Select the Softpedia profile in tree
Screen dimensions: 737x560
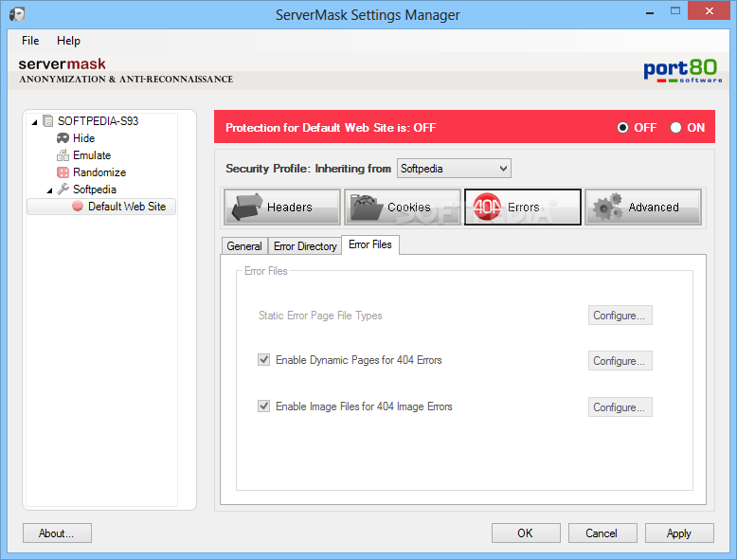point(95,189)
